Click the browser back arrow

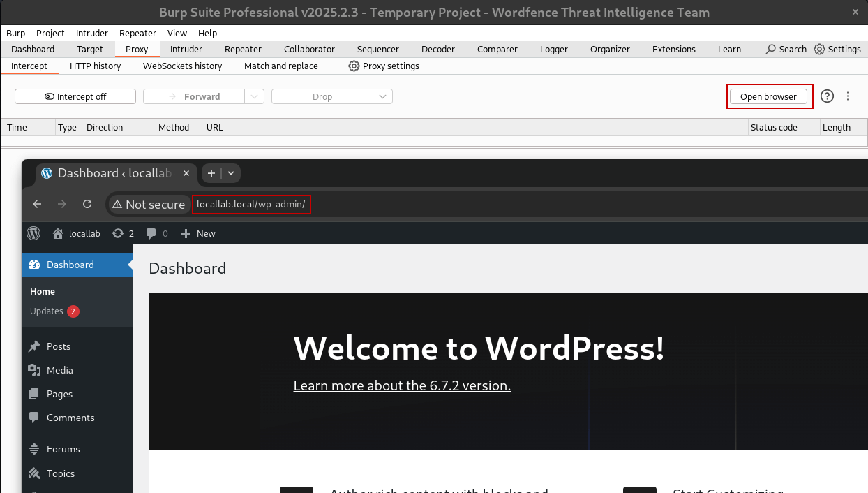point(38,204)
